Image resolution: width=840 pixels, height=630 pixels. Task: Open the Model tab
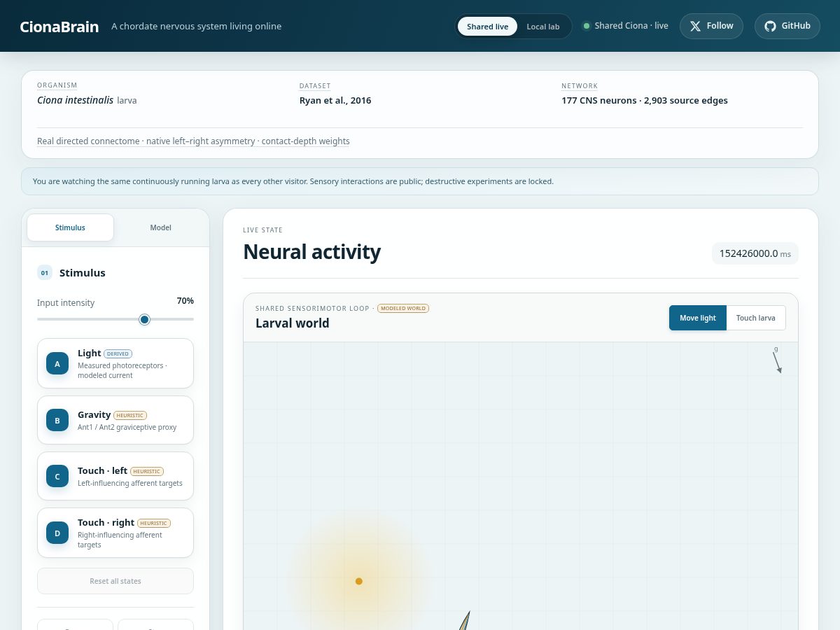coord(160,227)
